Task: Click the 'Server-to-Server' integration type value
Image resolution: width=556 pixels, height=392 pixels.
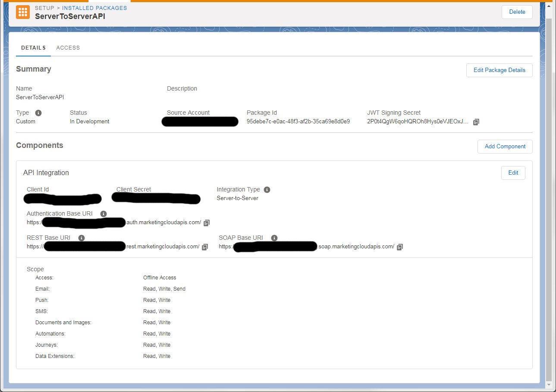Action: (x=238, y=198)
